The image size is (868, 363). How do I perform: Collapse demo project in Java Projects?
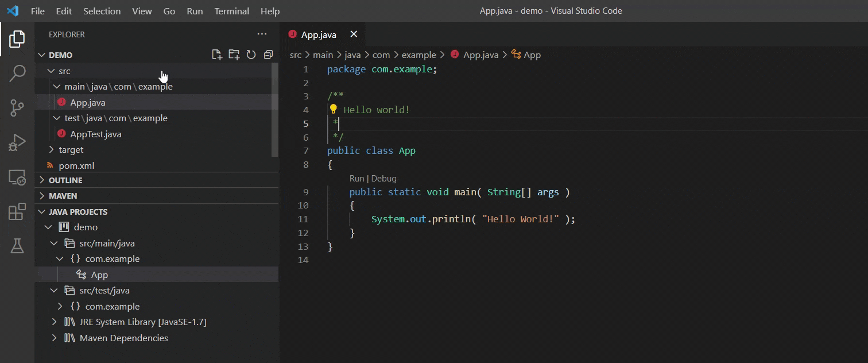click(48, 227)
